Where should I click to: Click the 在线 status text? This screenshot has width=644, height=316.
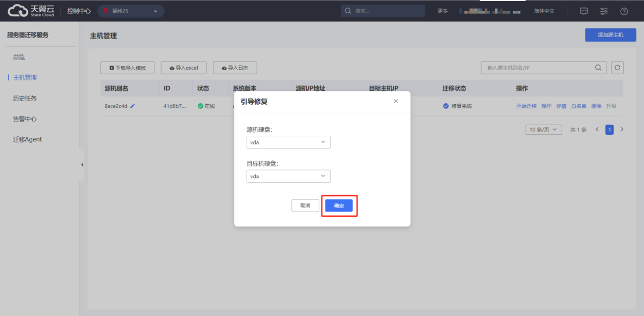[x=210, y=106]
